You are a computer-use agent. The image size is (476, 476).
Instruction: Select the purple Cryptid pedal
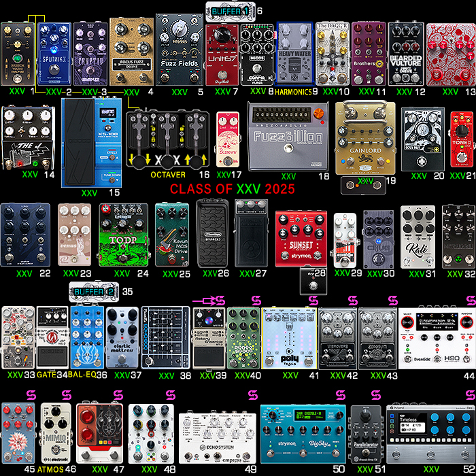click(x=90, y=54)
